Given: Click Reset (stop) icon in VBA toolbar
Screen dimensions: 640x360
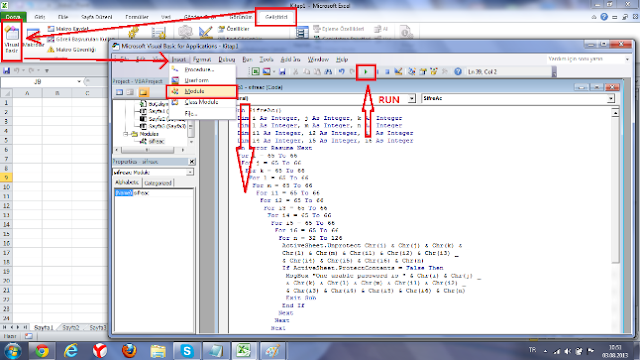Looking at the screenshot, I should [x=387, y=72].
